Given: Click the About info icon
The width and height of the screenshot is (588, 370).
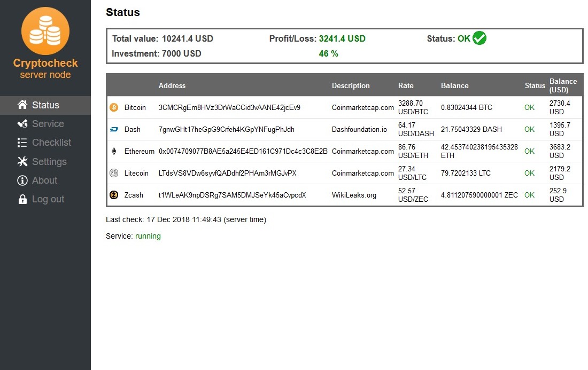Looking at the screenshot, I should pyautogui.click(x=22, y=180).
